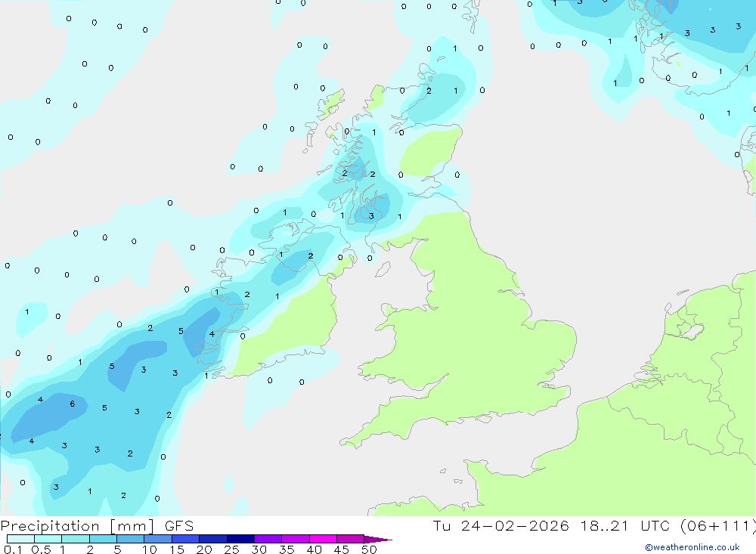Pick the 5–10 mm legend color swatch
756x554 pixels.
pyautogui.click(x=131, y=539)
